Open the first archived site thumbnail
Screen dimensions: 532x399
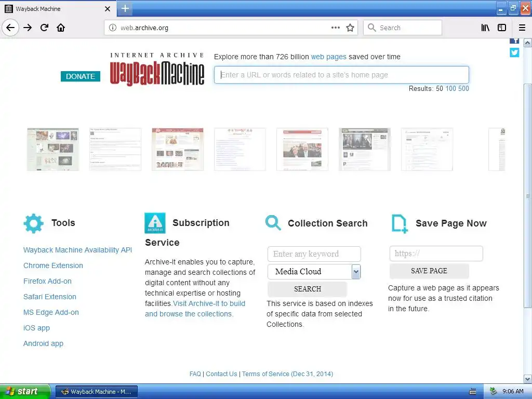[x=53, y=149]
